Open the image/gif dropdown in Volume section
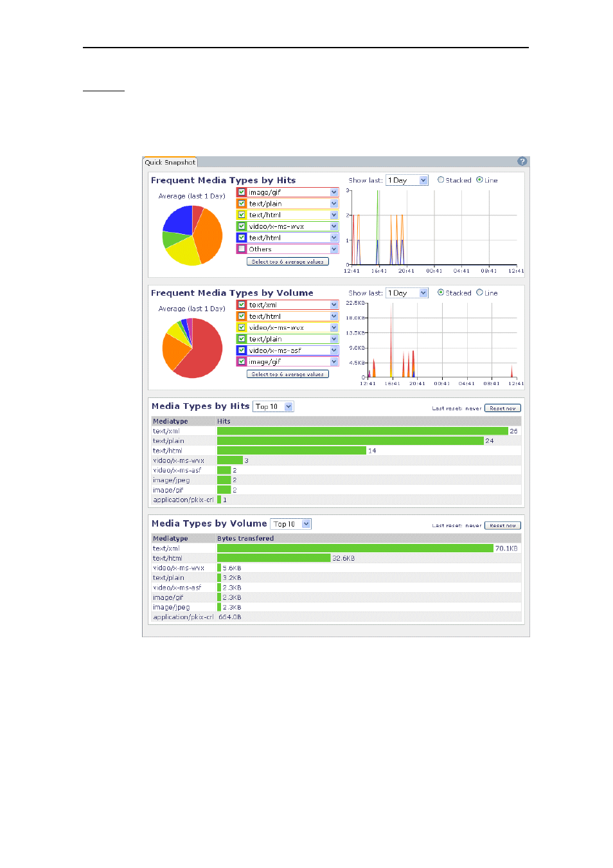 (334, 361)
